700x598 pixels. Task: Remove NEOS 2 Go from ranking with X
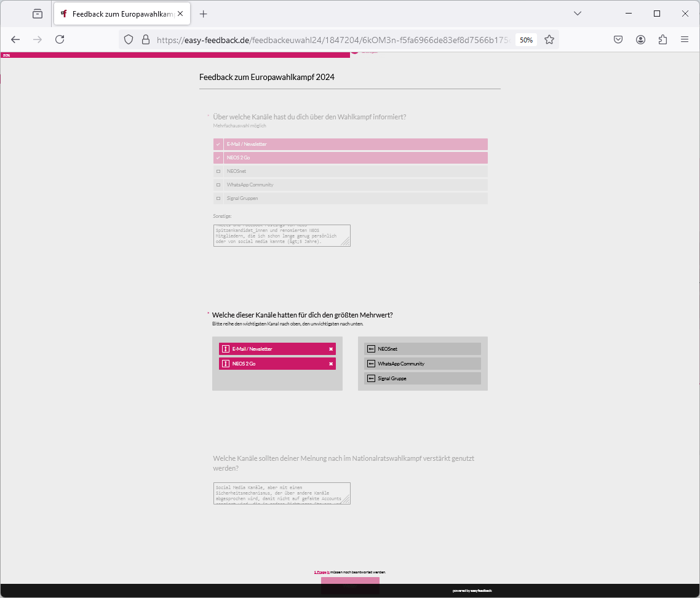pyautogui.click(x=331, y=364)
